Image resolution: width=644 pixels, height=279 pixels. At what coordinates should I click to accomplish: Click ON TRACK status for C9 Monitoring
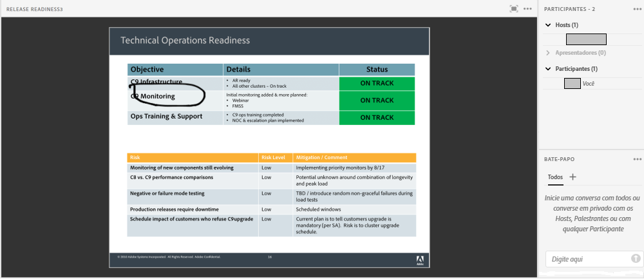[x=377, y=101]
